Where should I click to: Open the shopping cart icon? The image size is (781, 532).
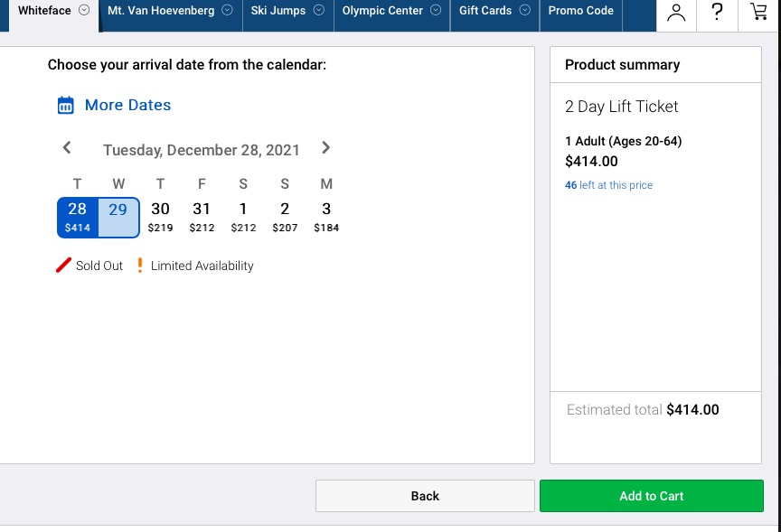click(759, 12)
